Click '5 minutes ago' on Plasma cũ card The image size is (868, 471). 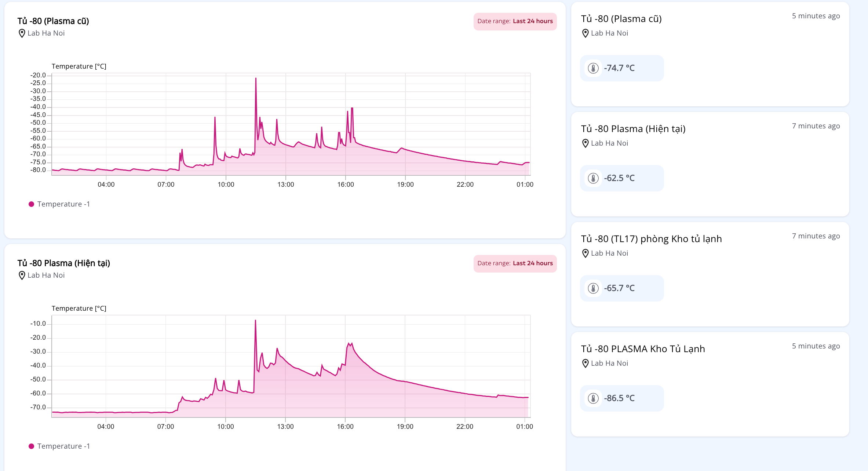click(816, 16)
